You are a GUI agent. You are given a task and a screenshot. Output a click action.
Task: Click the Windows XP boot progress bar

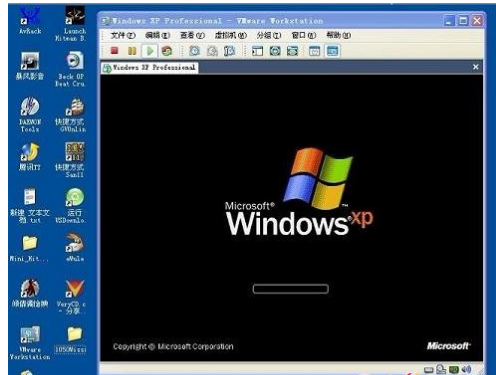click(x=291, y=289)
